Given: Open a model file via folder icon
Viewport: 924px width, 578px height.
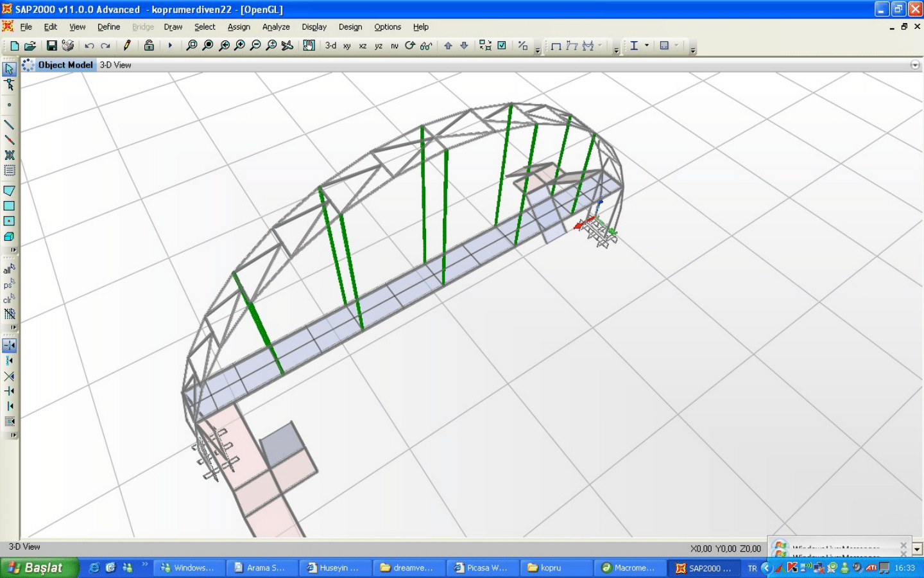Looking at the screenshot, I should [x=30, y=46].
